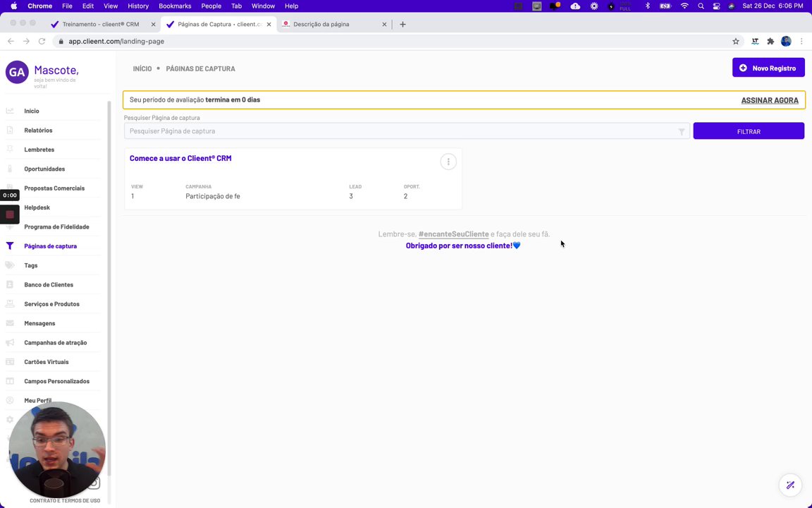
Task: Click the funnel icon in the search field
Action: pyautogui.click(x=682, y=132)
